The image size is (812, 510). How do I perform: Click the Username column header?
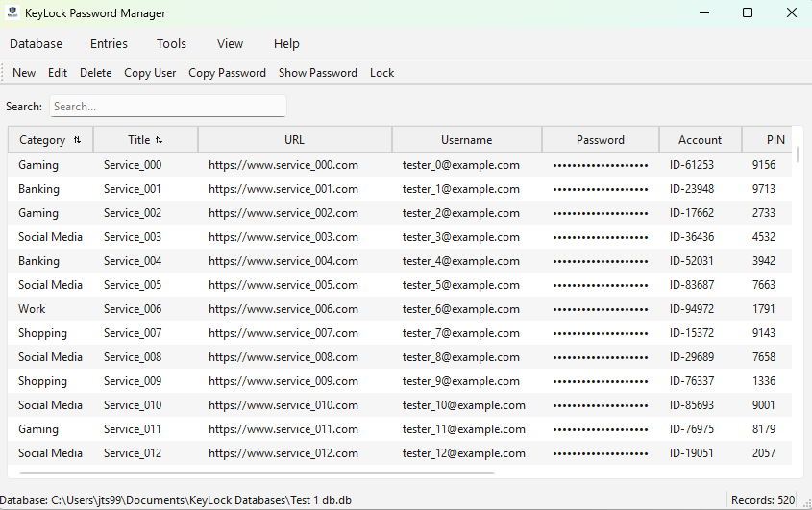pos(466,140)
